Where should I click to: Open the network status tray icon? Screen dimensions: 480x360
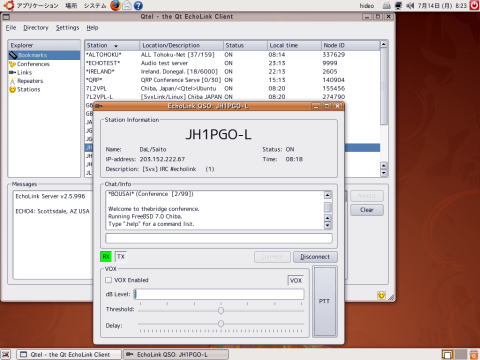[x=398, y=6]
